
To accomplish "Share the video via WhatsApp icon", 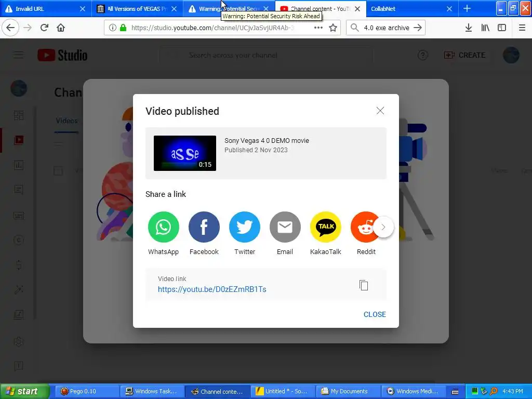I will click(163, 227).
